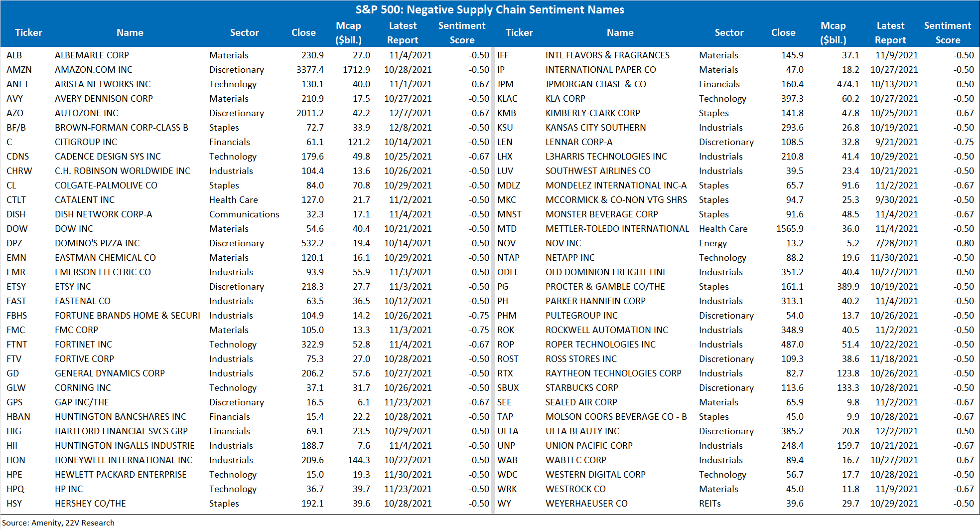Click the Energy sector cell for NOV
This screenshot has height=529, width=980.
[712, 243]
